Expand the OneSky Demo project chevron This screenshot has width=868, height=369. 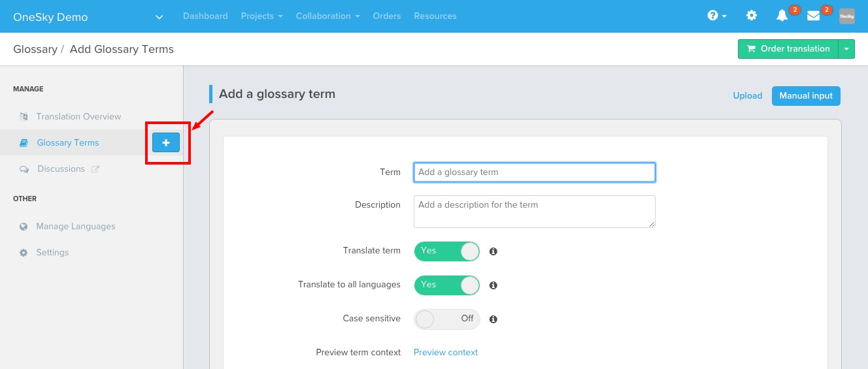[x=159, y=17]
